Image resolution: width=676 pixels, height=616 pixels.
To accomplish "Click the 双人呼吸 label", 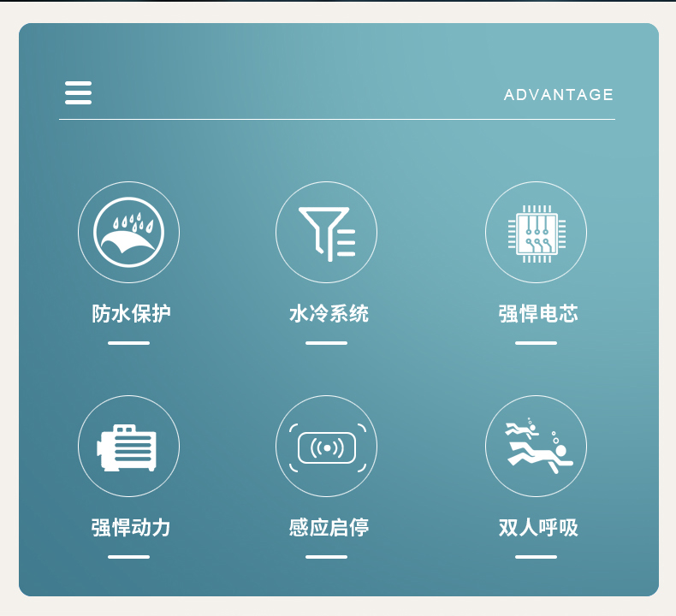I will point(538,527).
